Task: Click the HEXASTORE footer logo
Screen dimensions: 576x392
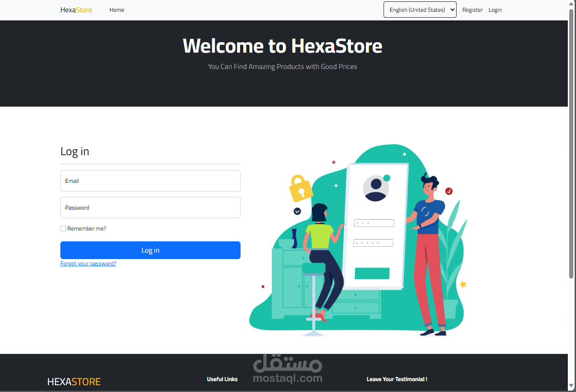Action: click(x=74, y=382)
